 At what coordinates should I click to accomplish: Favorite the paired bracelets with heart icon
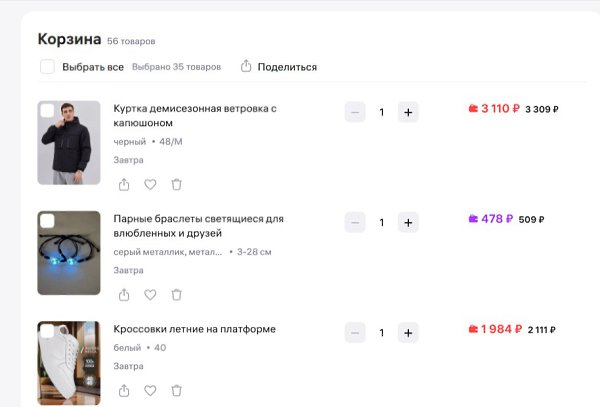150,295
